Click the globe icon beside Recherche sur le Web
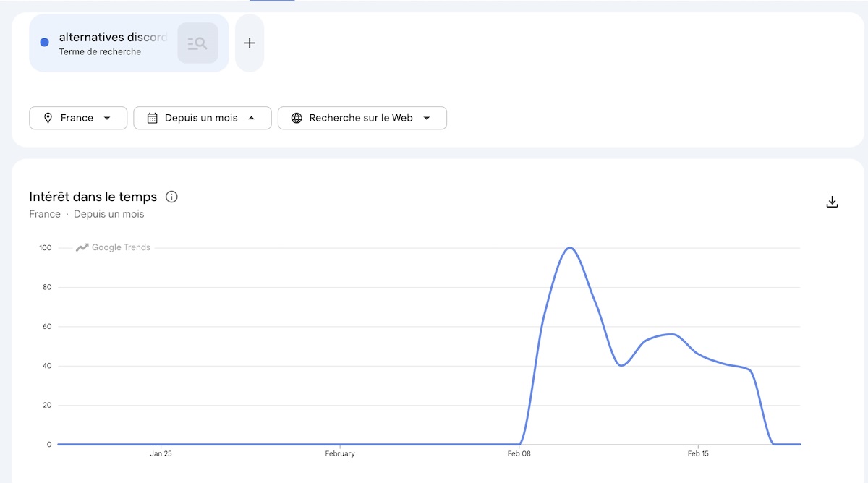This screenshot has width=868, height=483. (x=297, y=118)
